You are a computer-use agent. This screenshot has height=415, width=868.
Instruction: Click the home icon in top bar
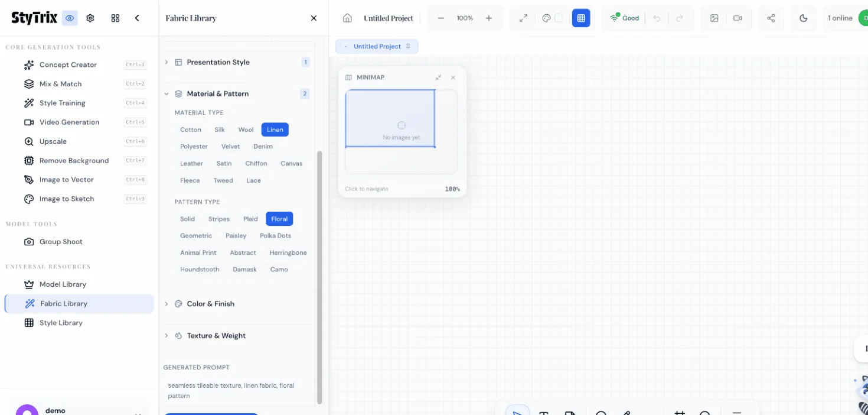(x=347, y=18)
